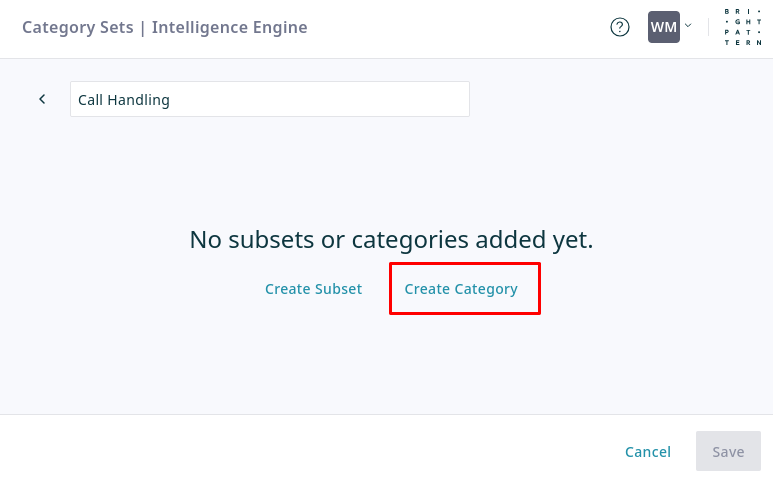Screen dimensions: 773x479
Task: Place cursor in the category set name box
Action: 270,99
